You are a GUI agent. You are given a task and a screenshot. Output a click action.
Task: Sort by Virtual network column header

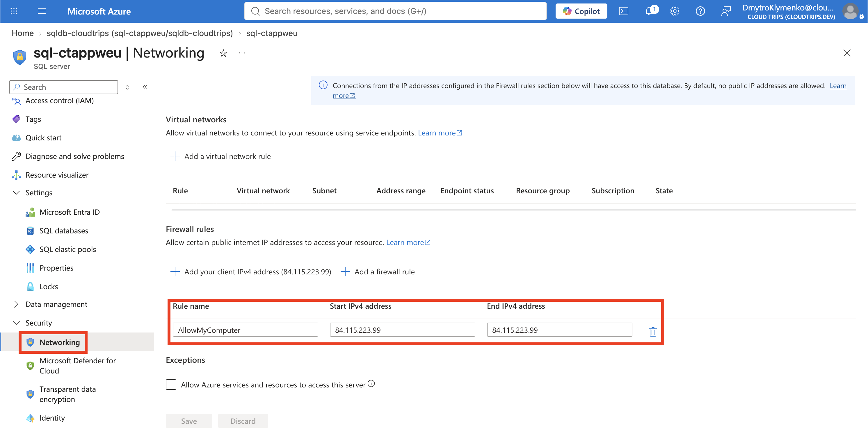tap(263, 190)
